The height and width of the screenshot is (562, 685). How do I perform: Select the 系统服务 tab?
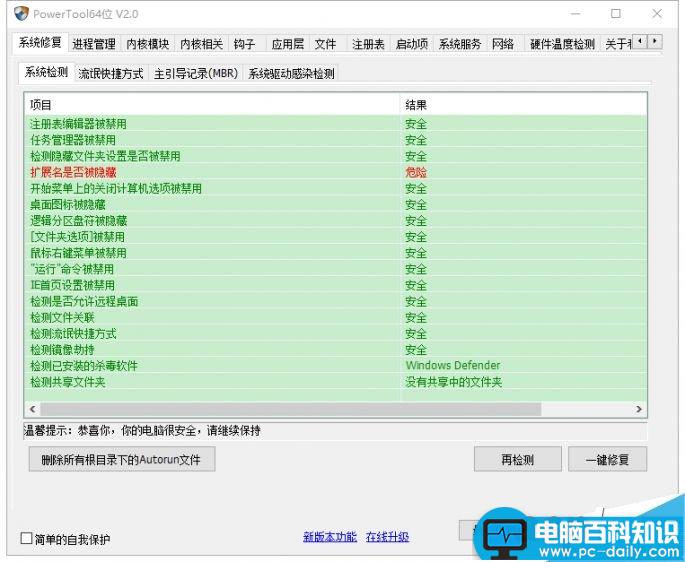coord(460,44)
